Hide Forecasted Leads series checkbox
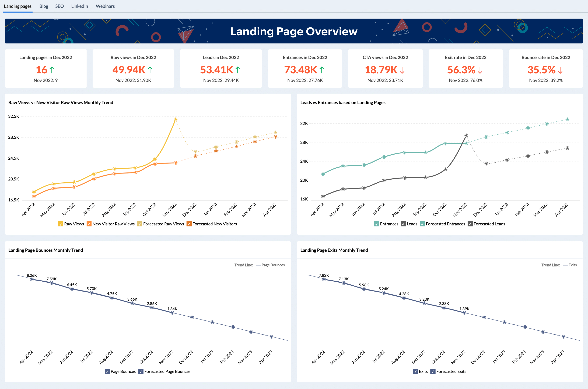The width and height of the screenshot is (588, 389). click(x=470, y=224)
